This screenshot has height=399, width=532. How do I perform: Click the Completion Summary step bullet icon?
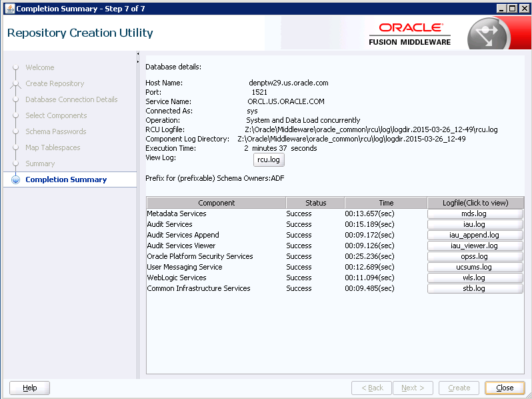(15, 179)
